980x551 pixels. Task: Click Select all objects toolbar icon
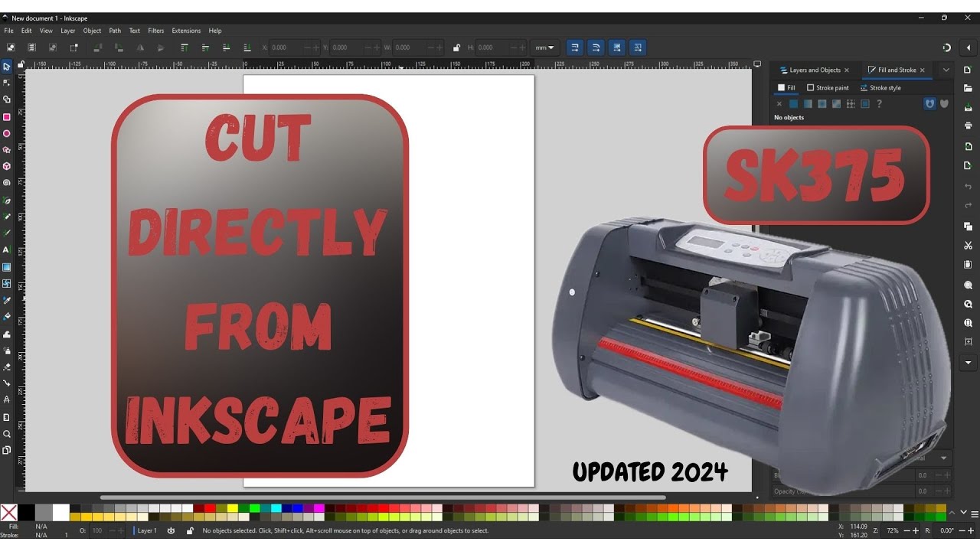click(x=11, y=47)
